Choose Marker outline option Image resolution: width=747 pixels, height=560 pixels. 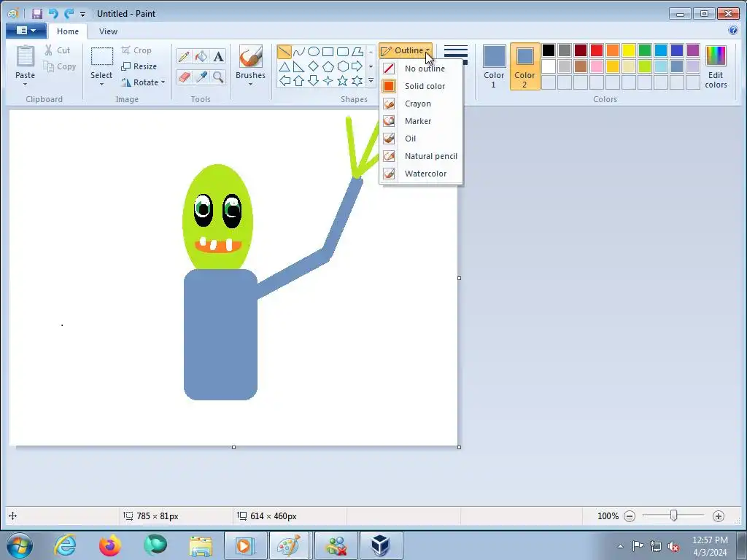pyautogui.click(x=421, y=121)
